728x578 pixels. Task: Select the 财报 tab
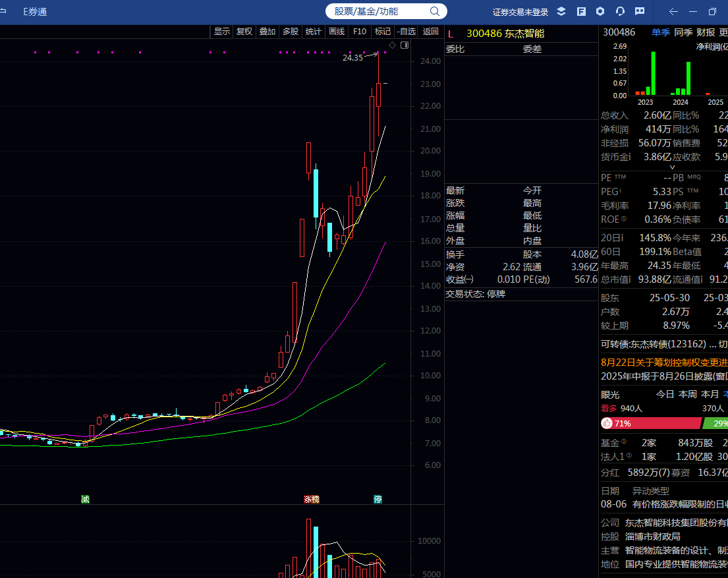point(706,32)
